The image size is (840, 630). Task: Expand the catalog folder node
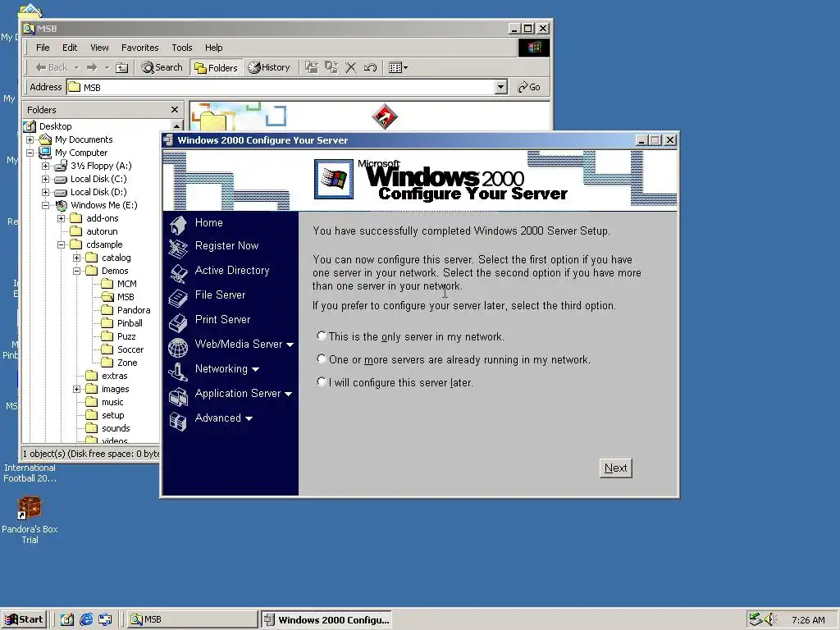point(76,258)
